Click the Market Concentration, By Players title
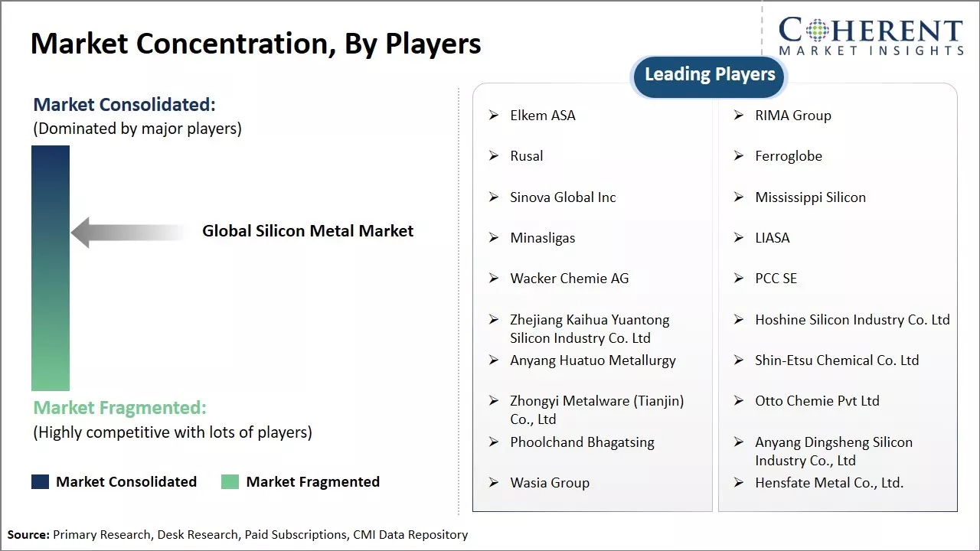980x551 pixels. pyautogui.click(x=256, y=43)
